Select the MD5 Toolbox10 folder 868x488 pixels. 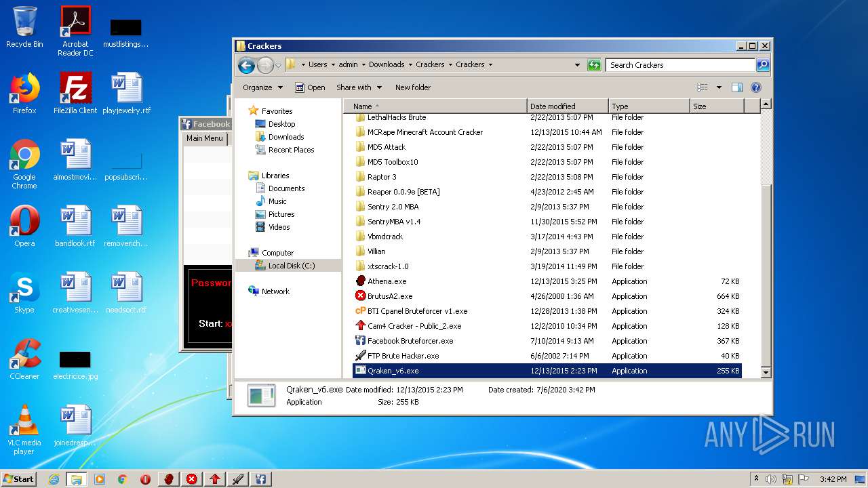393,162
